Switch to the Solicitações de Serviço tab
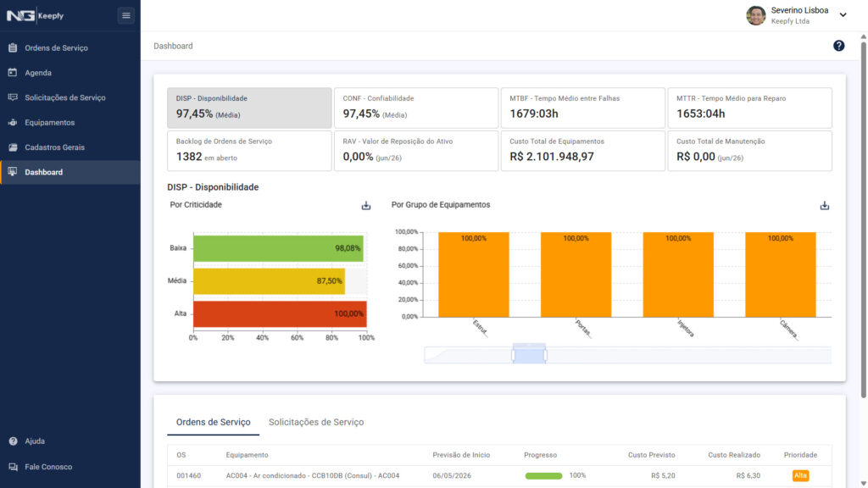The height and width of the screenshot is (488, 868). [x=316, y=422]
